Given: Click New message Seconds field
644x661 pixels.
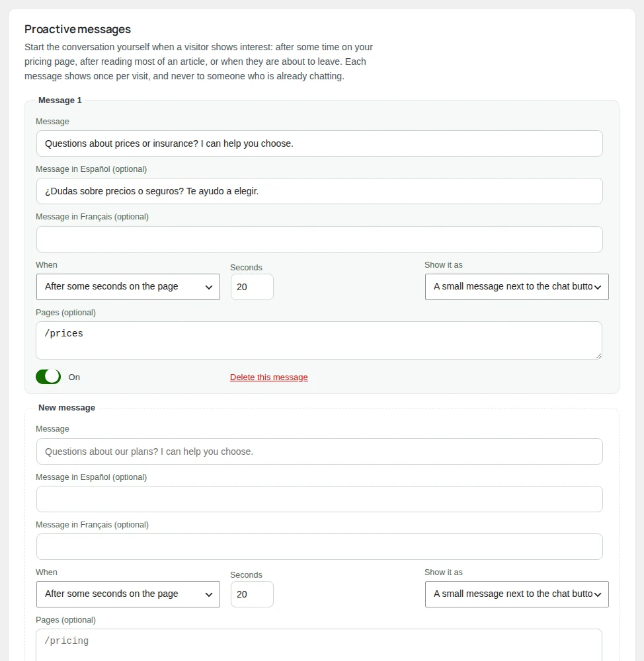Looking at the screenshot, I should click(x=252, y=594).
